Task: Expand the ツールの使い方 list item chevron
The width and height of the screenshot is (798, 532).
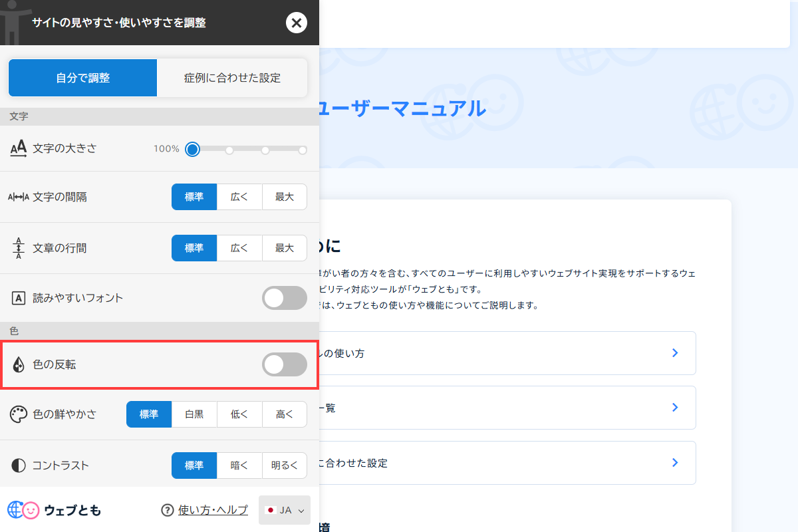Action: 675,352
